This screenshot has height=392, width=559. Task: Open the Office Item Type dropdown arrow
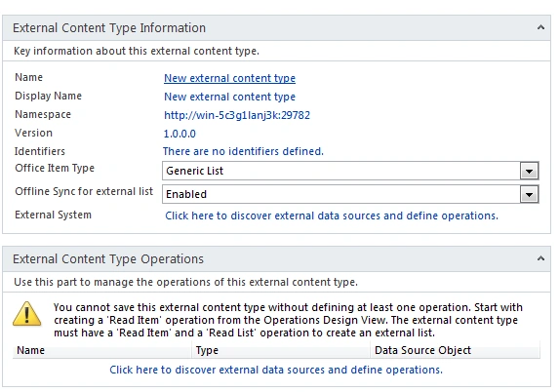[x=529, y=171]
